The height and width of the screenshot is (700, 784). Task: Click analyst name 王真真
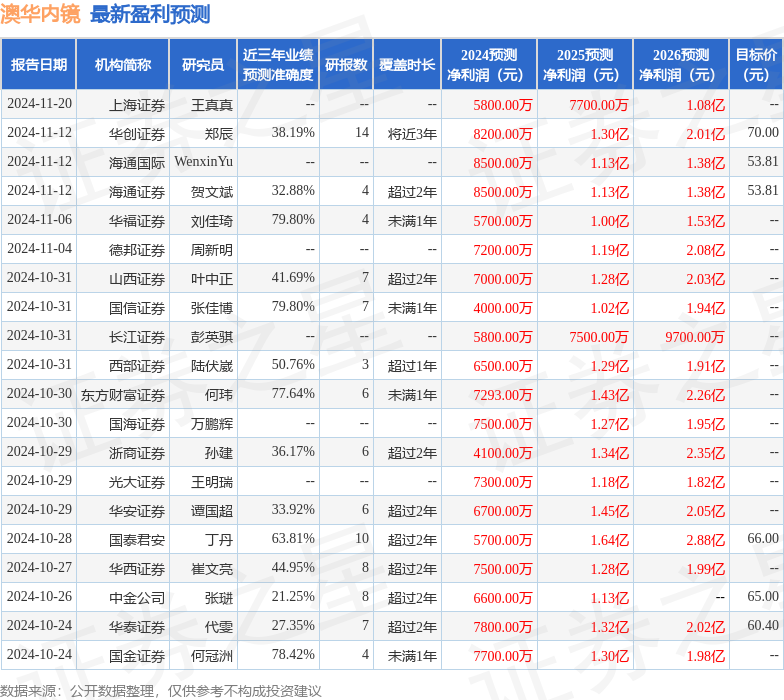tap(212, 105)
